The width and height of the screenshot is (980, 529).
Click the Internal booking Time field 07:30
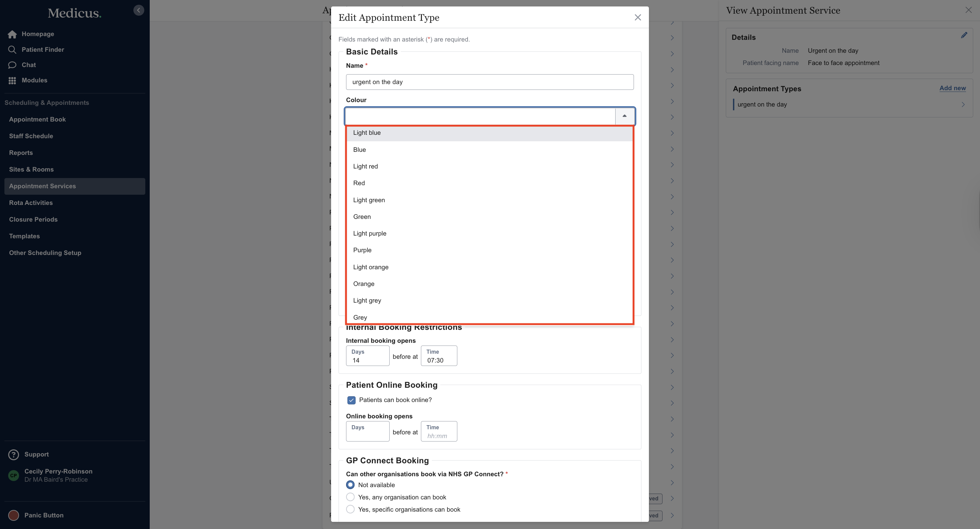[x=439, y=356]
